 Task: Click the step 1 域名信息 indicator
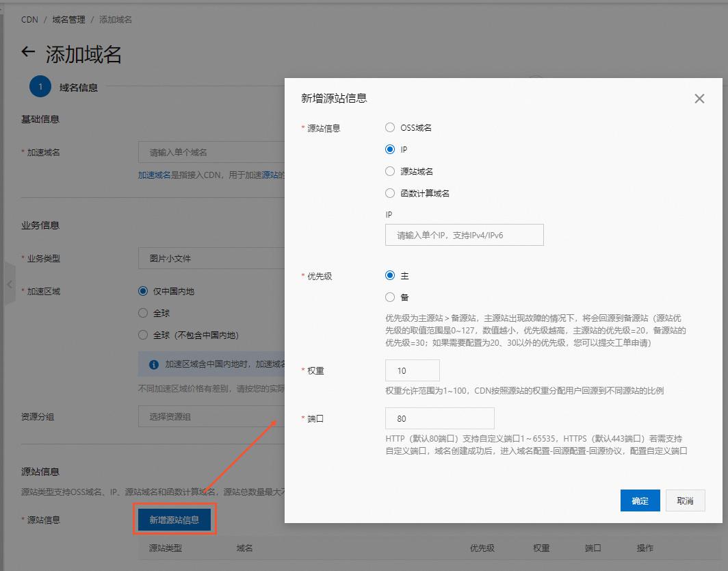[x=39, y=86]
